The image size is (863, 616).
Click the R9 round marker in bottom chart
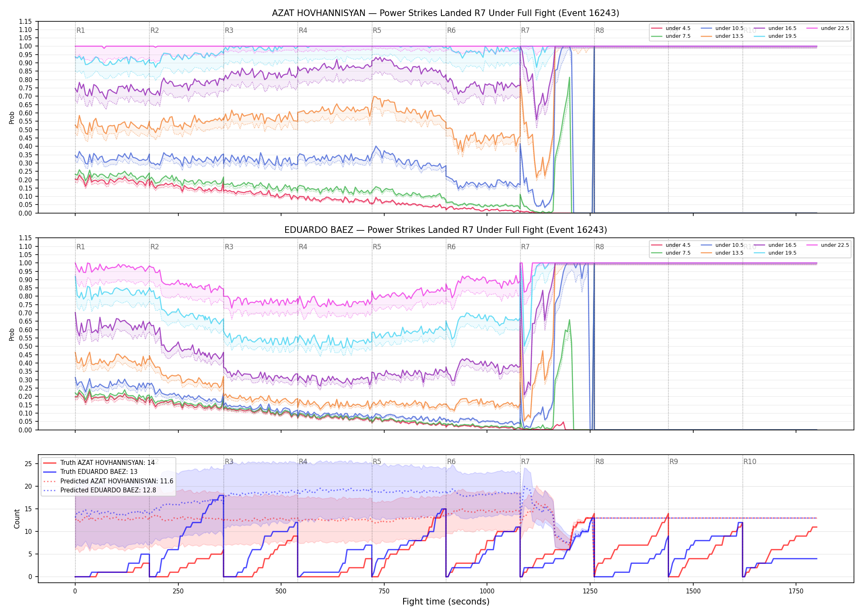tap(674, 462)
